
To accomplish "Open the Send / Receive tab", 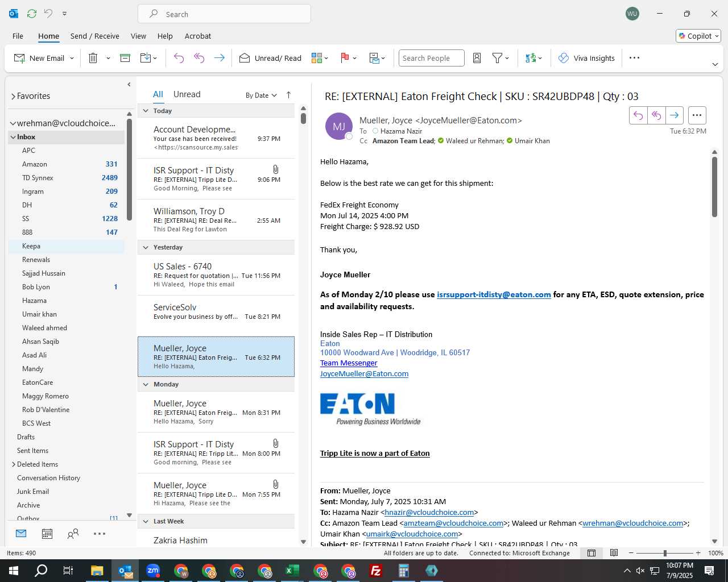I will tap(95, 36).
